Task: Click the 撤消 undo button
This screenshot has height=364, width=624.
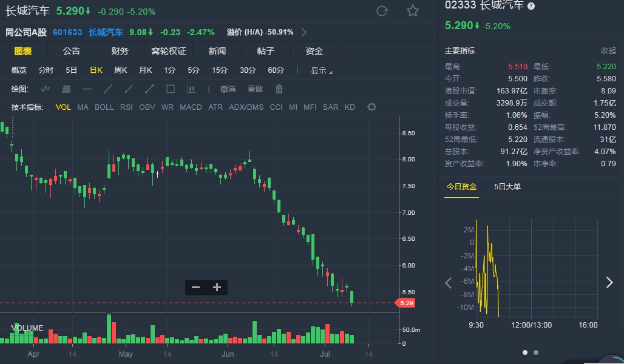Action: [x=228, y=89]
